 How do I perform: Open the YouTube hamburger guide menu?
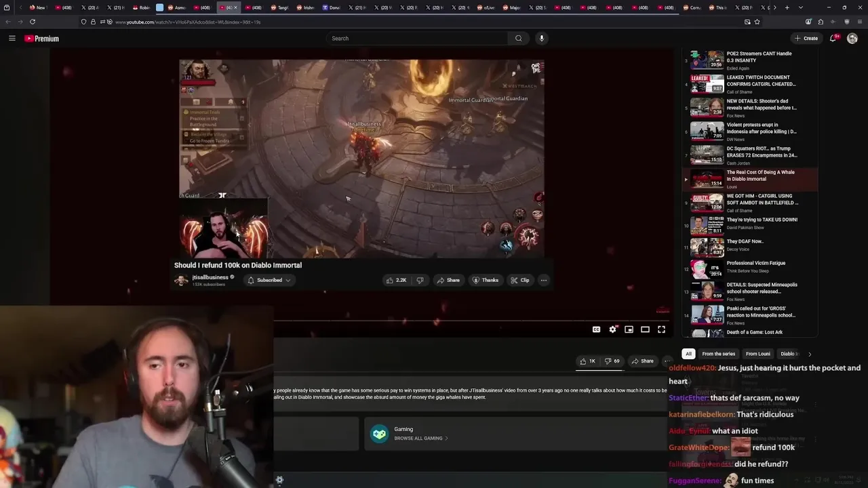(x=12, y=39)
